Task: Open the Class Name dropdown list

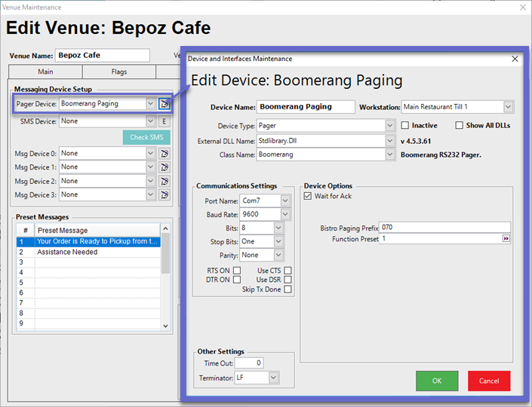Action: (x=389, y=155)
